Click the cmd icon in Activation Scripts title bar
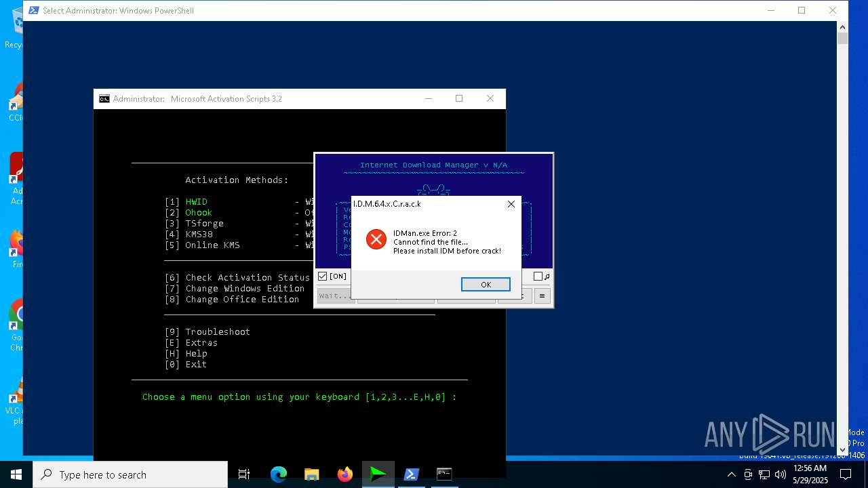 click(104, 99)
